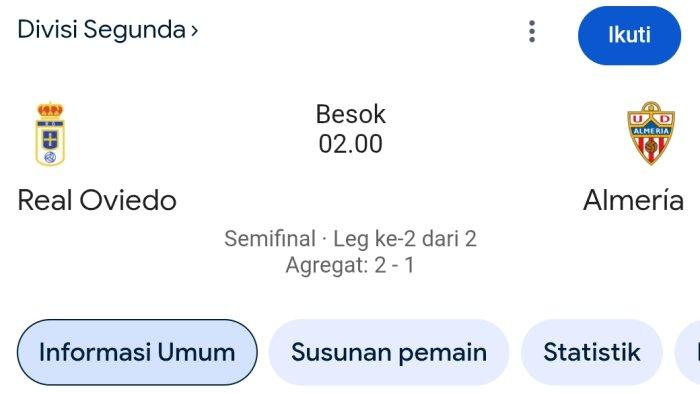Screen dimensions: 700x393
Task: Open the Almería team name
Action: tap(633, 200)
